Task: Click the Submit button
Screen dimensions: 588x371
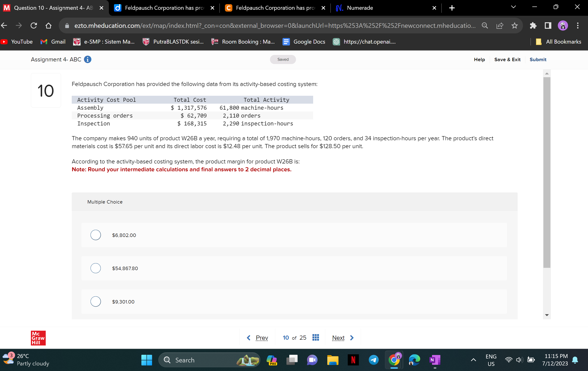Action: [x=538, y=59]
